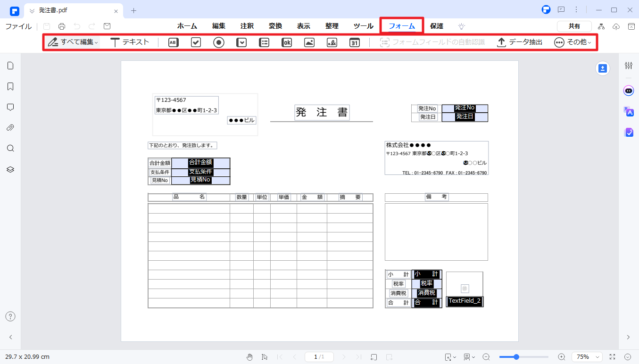
Task: Click the lightbulb tips icon
Action: 462,26
